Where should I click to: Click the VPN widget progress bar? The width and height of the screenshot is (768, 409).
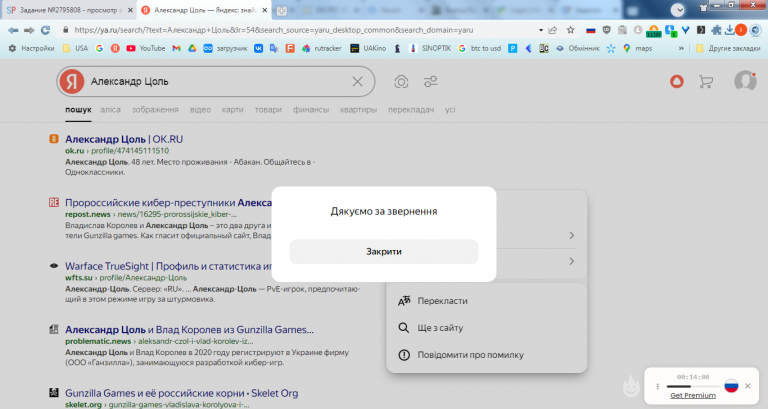(x=693, y=386)
